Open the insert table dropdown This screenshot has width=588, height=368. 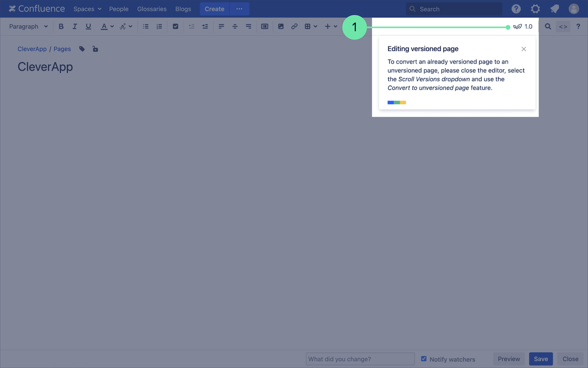311,27
